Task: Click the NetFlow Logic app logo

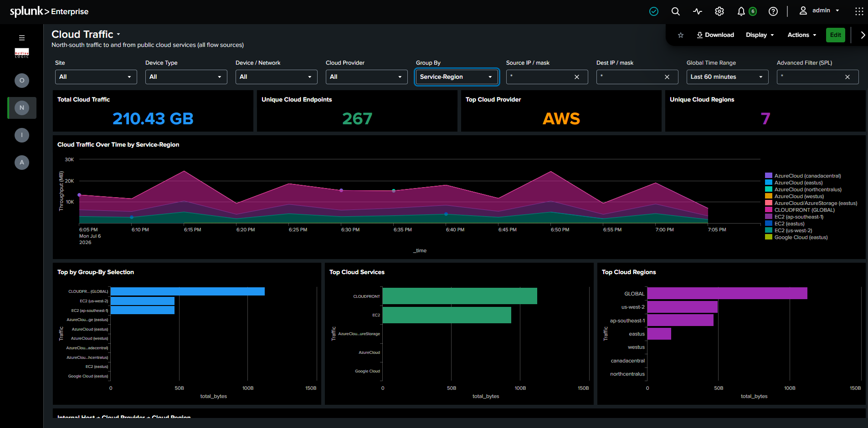Action: tap(22, 53)
